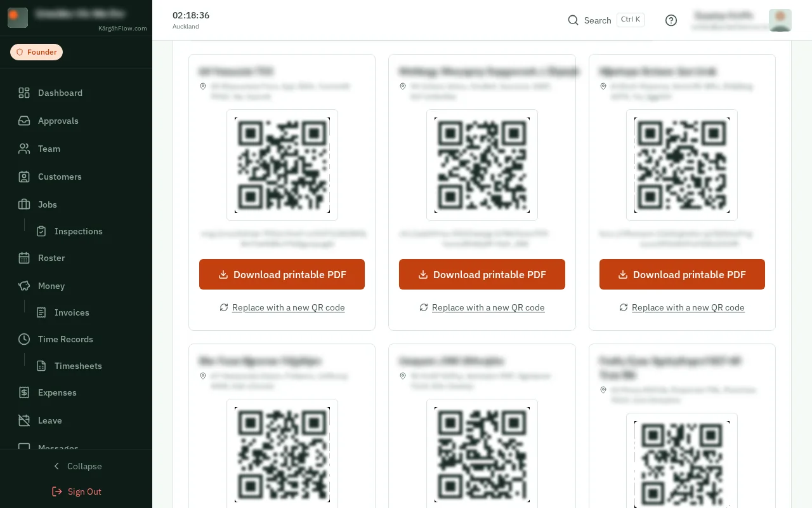Collapse the sidebar navigation
Image resolution: width=812 pixels, height=508 pixels.
(x=76, y=466)
